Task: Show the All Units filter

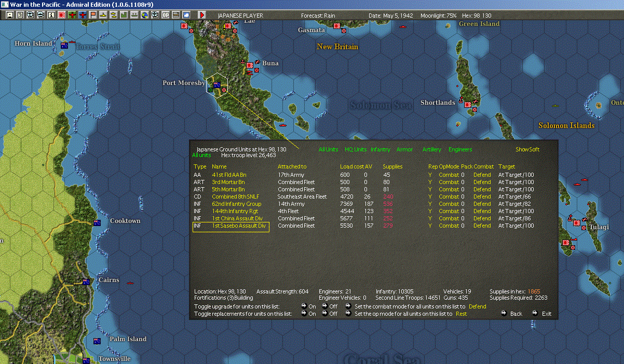Action: coord(329,149)
